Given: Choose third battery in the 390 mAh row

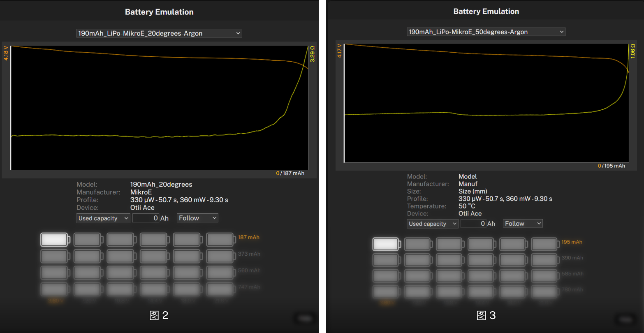Looking at the screenshot, I should click(450, 260).
